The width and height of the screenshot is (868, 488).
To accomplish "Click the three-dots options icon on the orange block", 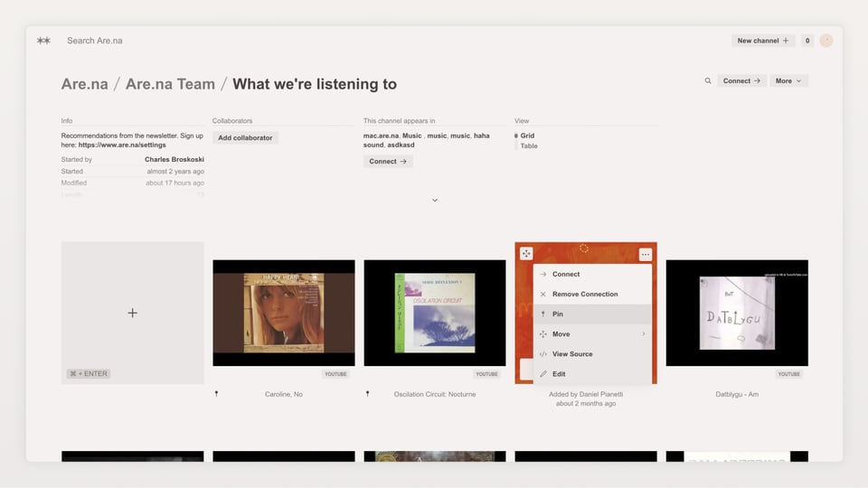I will coord(645,255).
